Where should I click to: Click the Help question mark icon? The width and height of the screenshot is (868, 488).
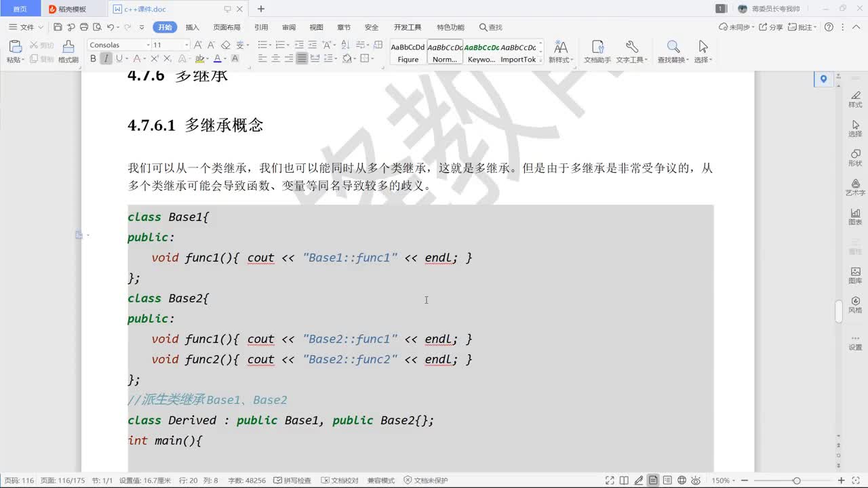[829, 27]
